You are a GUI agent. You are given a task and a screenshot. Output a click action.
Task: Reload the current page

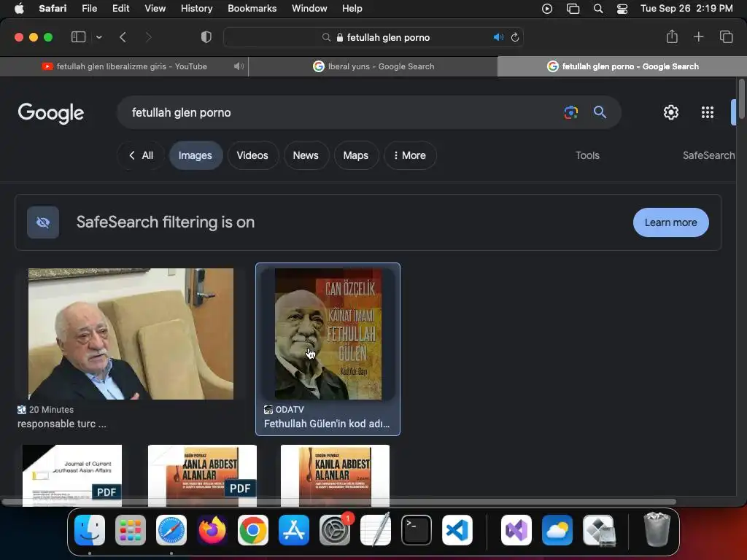coord(514,37)
